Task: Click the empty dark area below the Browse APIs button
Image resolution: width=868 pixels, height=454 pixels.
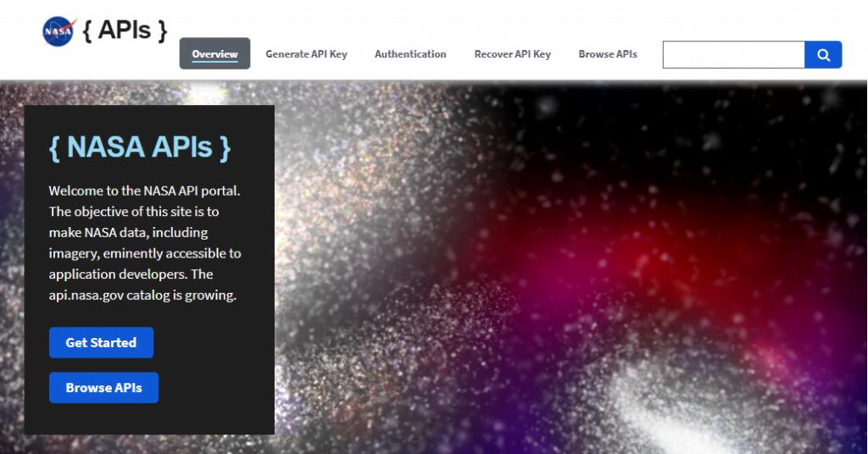Action: point(148,418)
